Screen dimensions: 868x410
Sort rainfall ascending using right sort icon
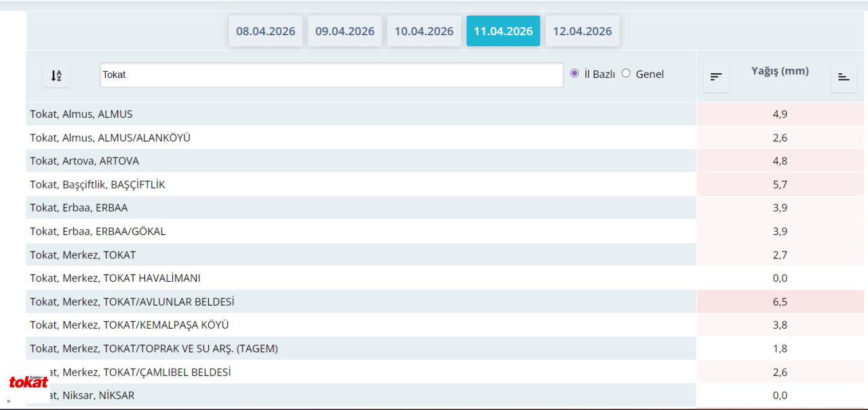coord(844,77)
